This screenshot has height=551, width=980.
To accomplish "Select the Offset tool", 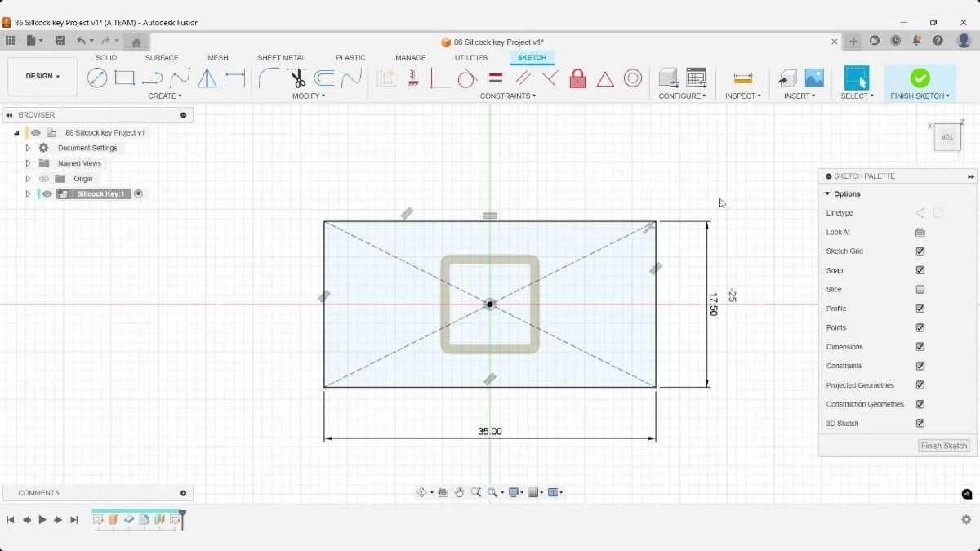I will point(324,78).
